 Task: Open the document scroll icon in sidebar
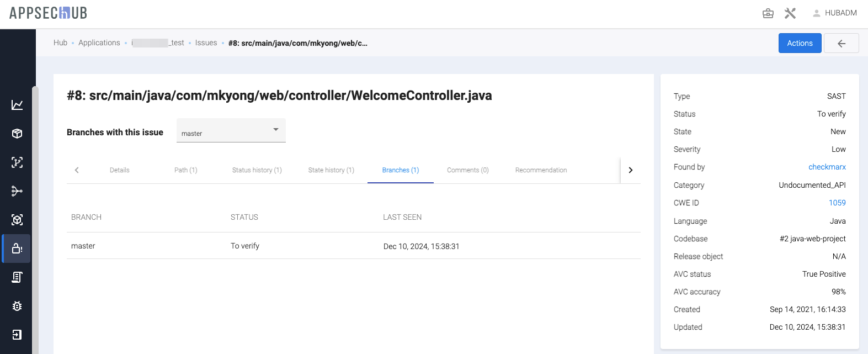point(17,277)
